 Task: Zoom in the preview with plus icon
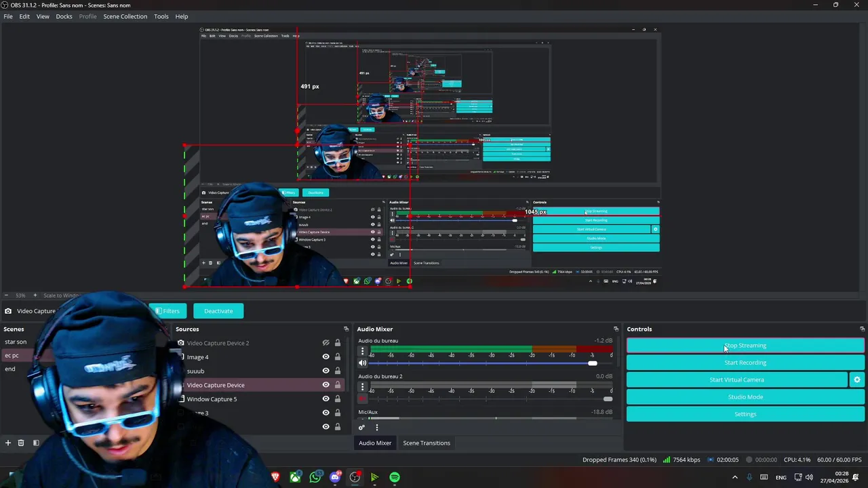35,296
